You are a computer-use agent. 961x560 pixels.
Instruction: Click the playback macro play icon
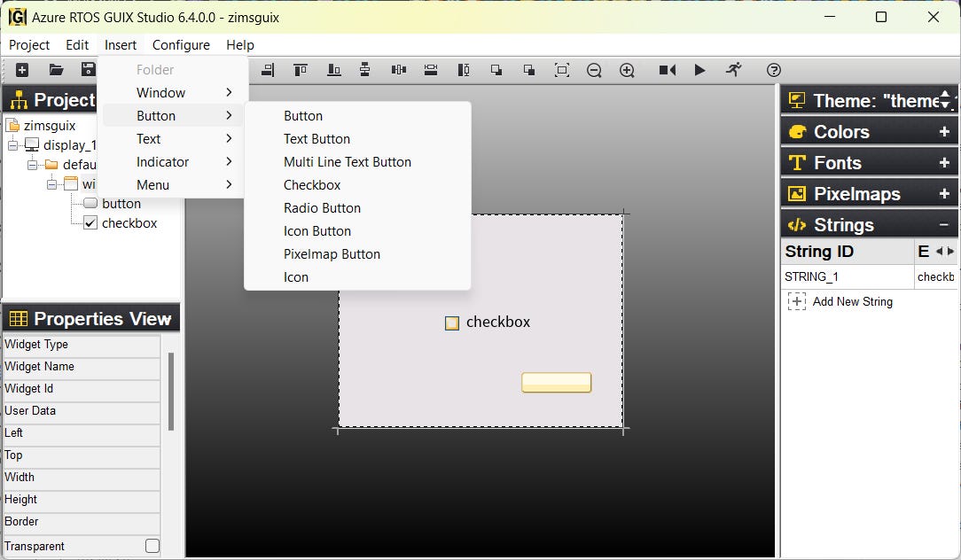pyautogui.click(x=699, y=70)
